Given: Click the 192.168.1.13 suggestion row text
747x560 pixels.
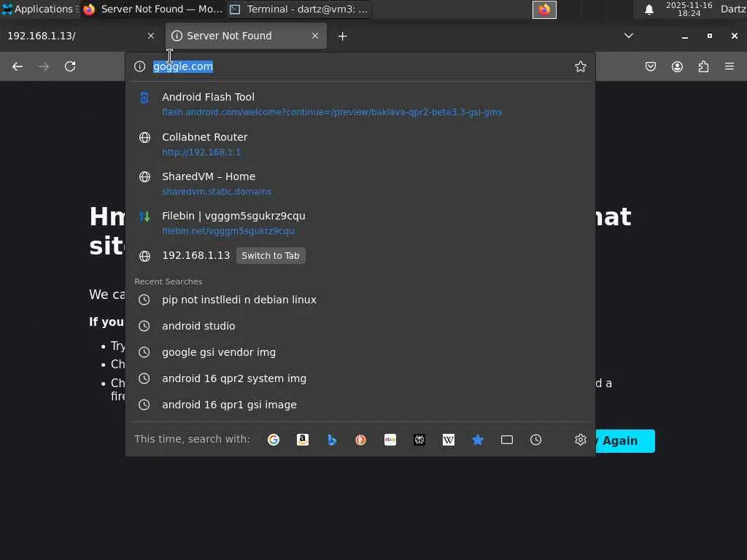Looking at the screenshot, I should [x=196, y=255].
